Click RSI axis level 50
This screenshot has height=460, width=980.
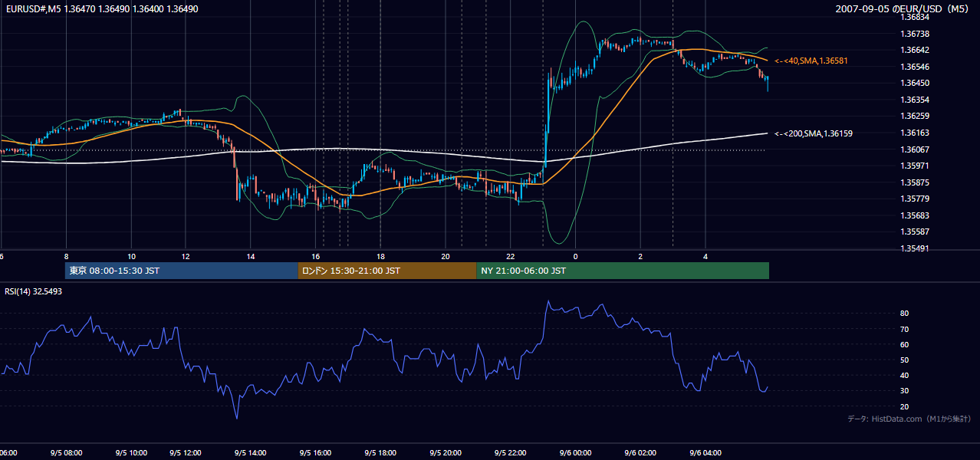click(905, 360)
